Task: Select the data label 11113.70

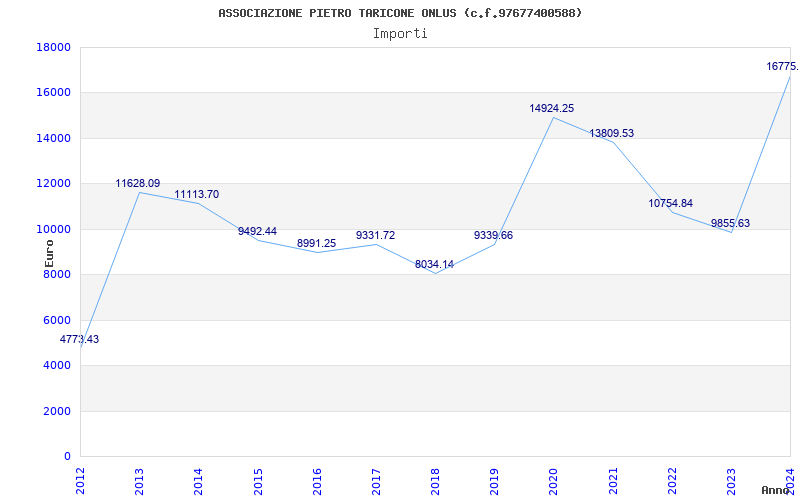Action: click(196, 194)
